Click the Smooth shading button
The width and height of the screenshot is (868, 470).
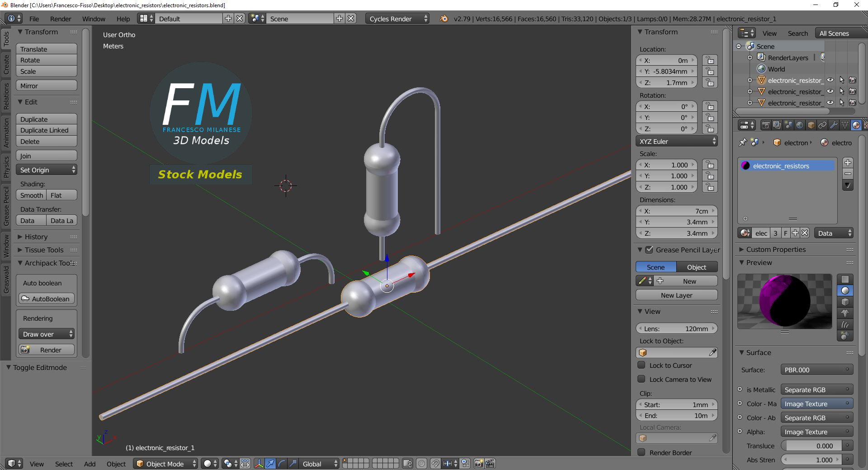pyautogui.click(x=31, y=195)
